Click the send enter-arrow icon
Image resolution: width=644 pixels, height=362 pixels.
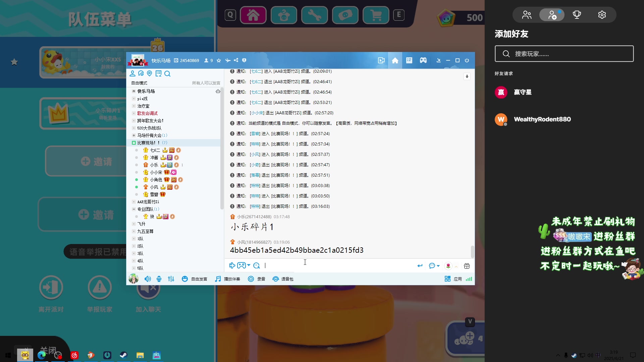tap(420, 266)
